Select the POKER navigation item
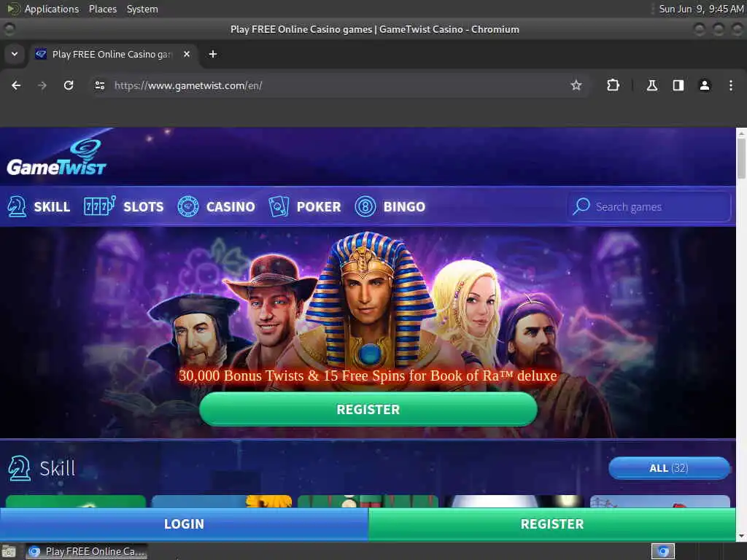The height and width of the screenshot is (560, 747). pyautogui.click(x=319, y=206)
